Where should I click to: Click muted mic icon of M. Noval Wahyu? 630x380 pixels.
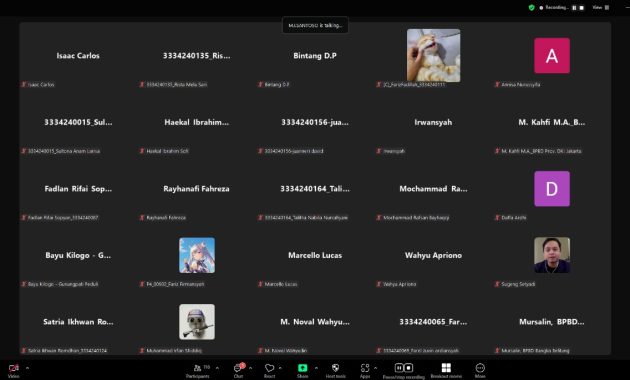(x=260, y=350)
